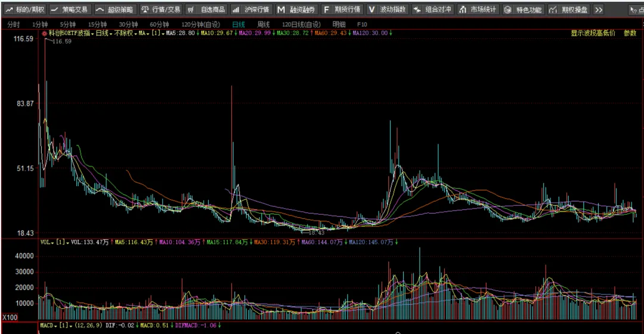Image resolution: width=644 pixels, height=334 pixels.
Task: Click the volume MA10:104.36万 label
Action: pyautogui.click(x=181, y=242)
